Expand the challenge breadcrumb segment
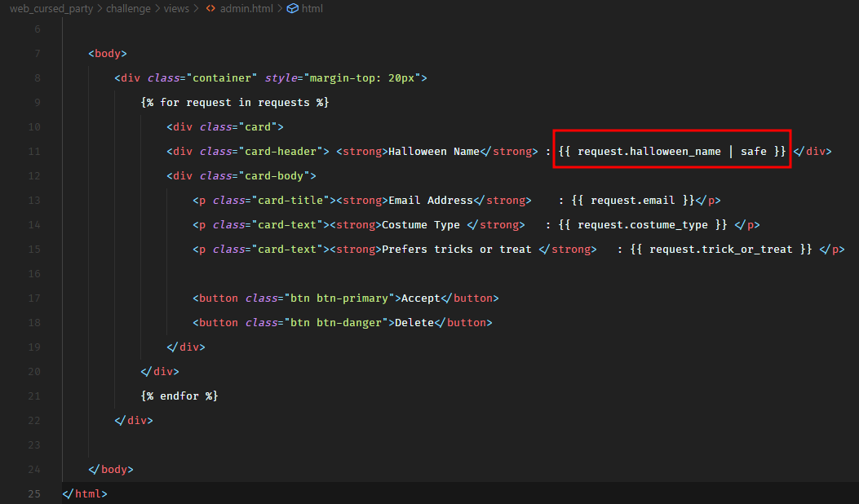 coord(129,9)
